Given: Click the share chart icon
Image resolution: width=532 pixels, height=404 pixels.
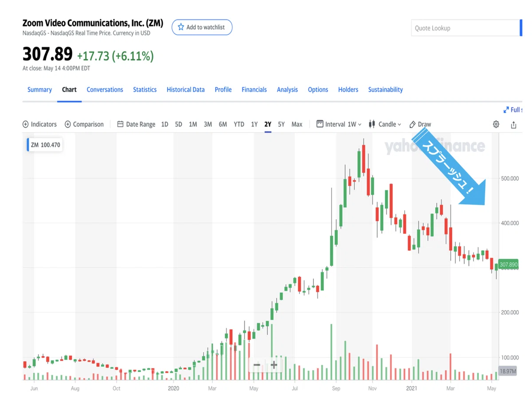Looking at the screenshot, I should point(513,124).
